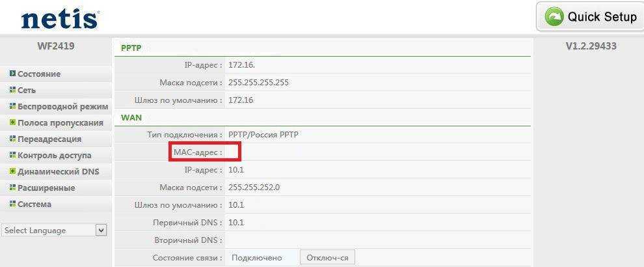Click the icon beside Беспроводной режим
Screen dimensions: 644x267
click(x=12, y=106)
